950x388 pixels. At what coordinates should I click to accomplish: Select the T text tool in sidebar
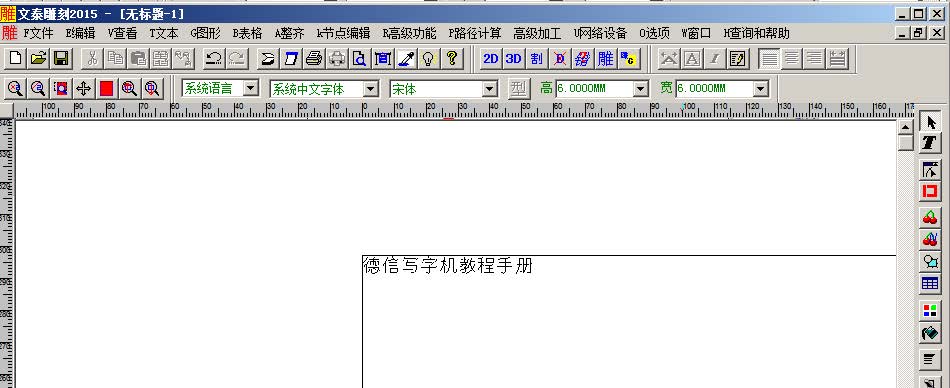coord(930,144)
